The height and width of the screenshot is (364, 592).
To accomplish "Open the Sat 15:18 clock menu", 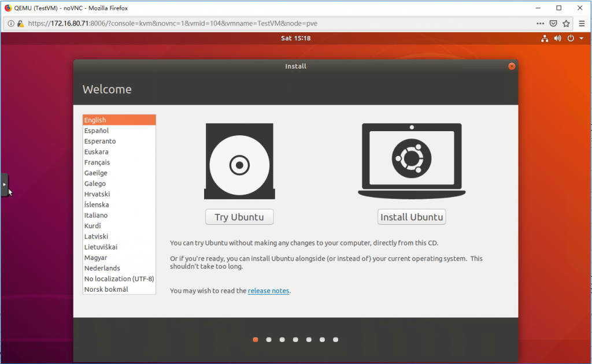I will pyautogui.click(x=295, y=38).
